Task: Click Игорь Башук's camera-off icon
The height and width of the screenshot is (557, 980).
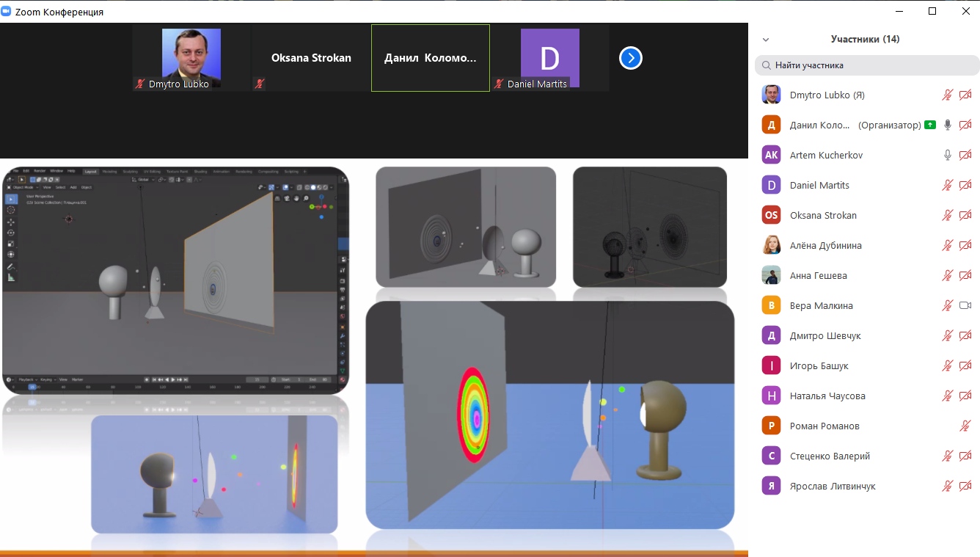Action: pyautogui.click(x=965, y=365)
